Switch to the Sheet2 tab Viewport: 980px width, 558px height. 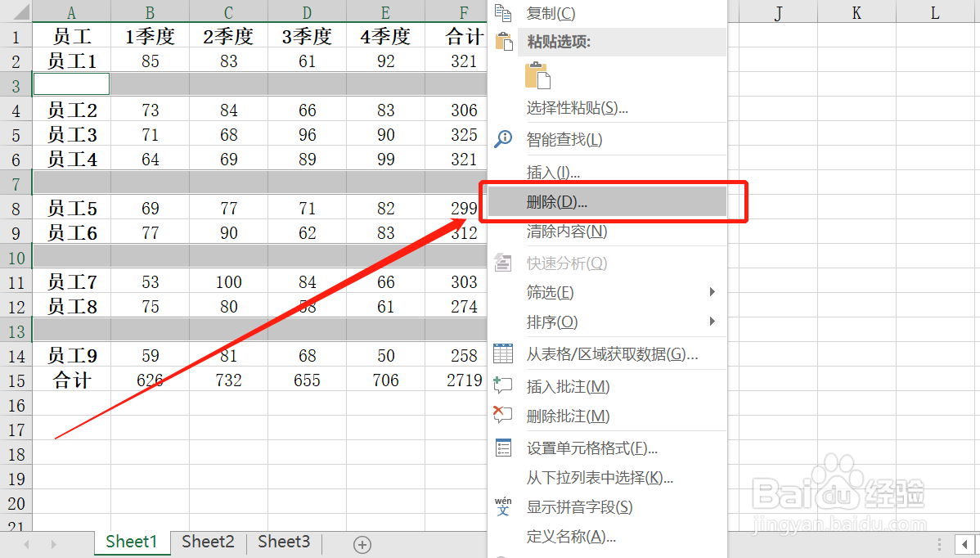point(207,542)
